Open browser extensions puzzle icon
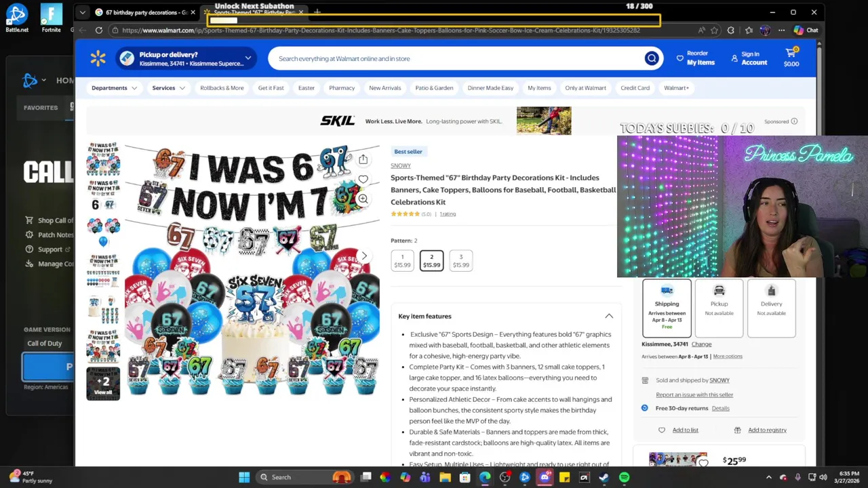 (731, 30)
